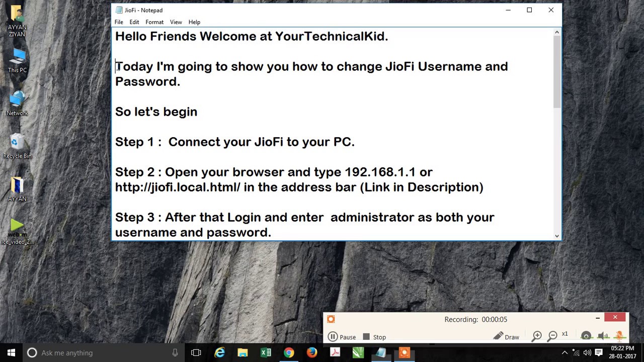This screenshot has width=644, height=362.
Task: Show hidden system tray icons
Action: 565,353
